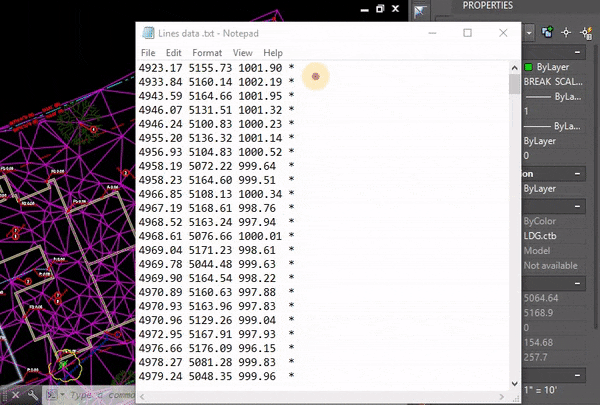
Task: Click the Not available value
Action: point(550,266)
